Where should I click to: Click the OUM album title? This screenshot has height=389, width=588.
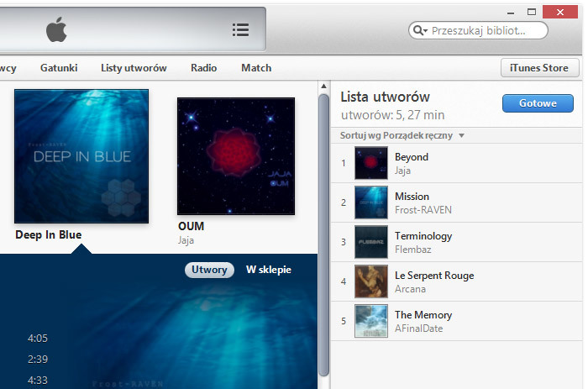[191, 226]
